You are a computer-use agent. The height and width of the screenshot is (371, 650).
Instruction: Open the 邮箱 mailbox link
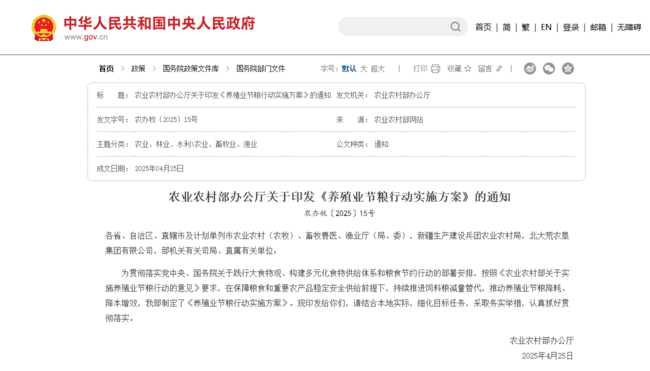point(598,27)
